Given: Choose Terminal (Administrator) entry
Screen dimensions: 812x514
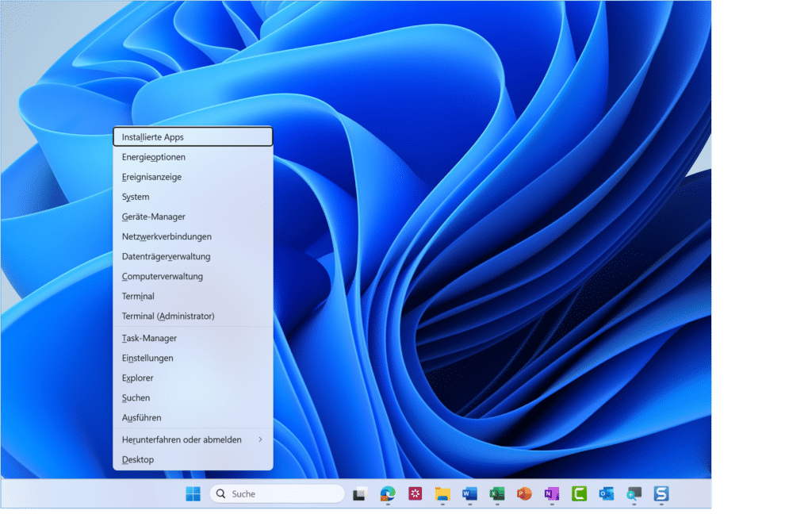Looking at the screenshot, I should [x=168, y=316].
